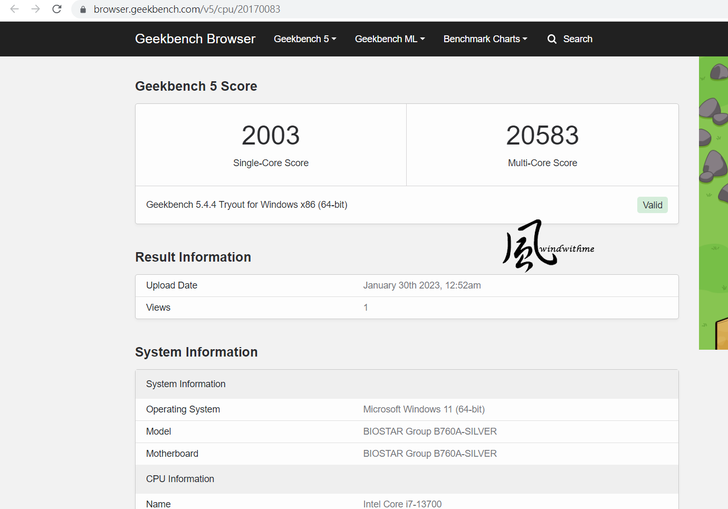This screenshot has width=728, height=509.
Task: Expand the Geekbench ML dropdown
Action: pos(389,39)
